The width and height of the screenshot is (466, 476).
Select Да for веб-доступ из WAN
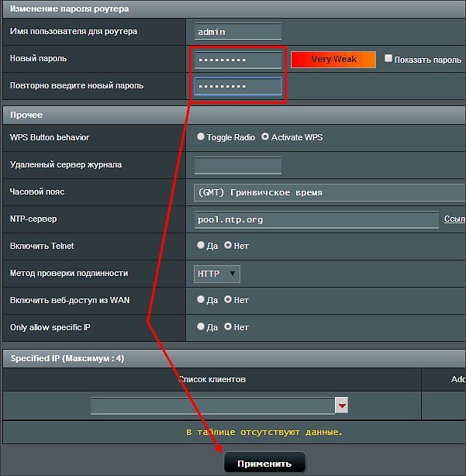(200, 299)
